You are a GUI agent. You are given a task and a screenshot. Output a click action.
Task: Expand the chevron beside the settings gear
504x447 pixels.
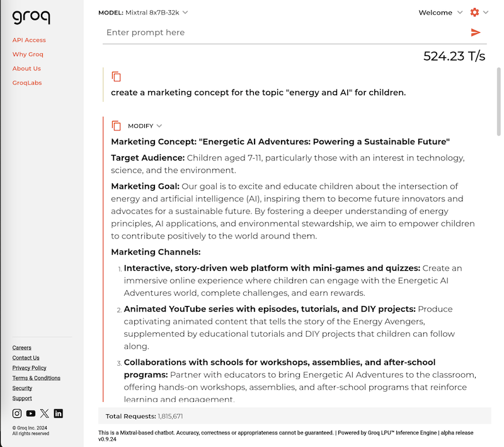tap(486, 13)
